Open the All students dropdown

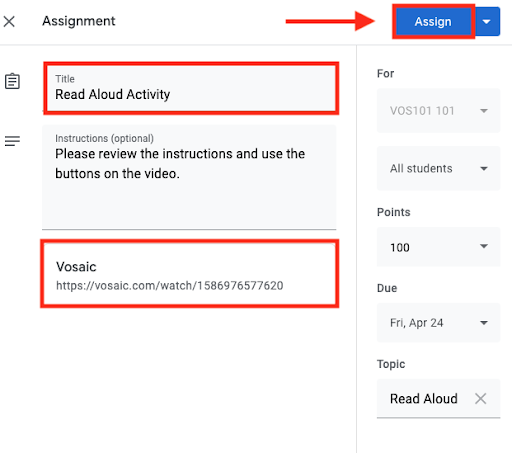click(438, 168)
